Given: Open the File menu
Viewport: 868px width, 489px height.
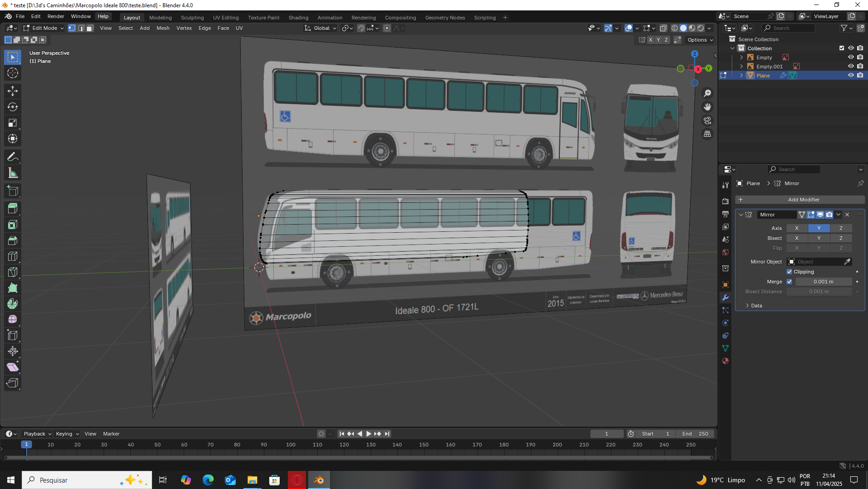Looking at the screenshot, I should (20, 16).
